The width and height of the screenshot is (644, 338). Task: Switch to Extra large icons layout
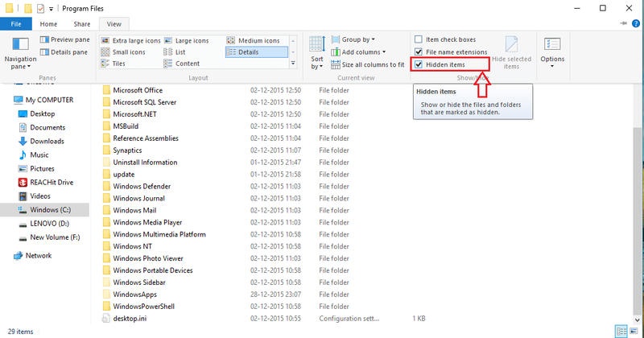tap(131, 41)
